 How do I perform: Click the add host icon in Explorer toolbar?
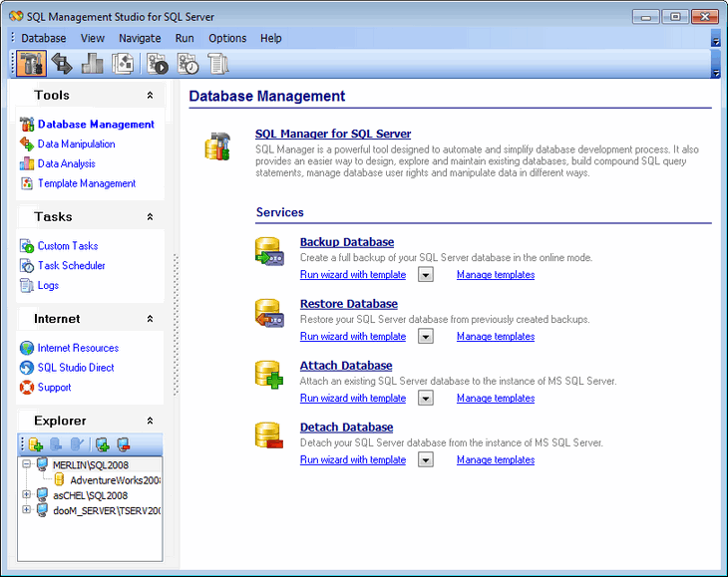pyautogui.click(x=103, y=444)
